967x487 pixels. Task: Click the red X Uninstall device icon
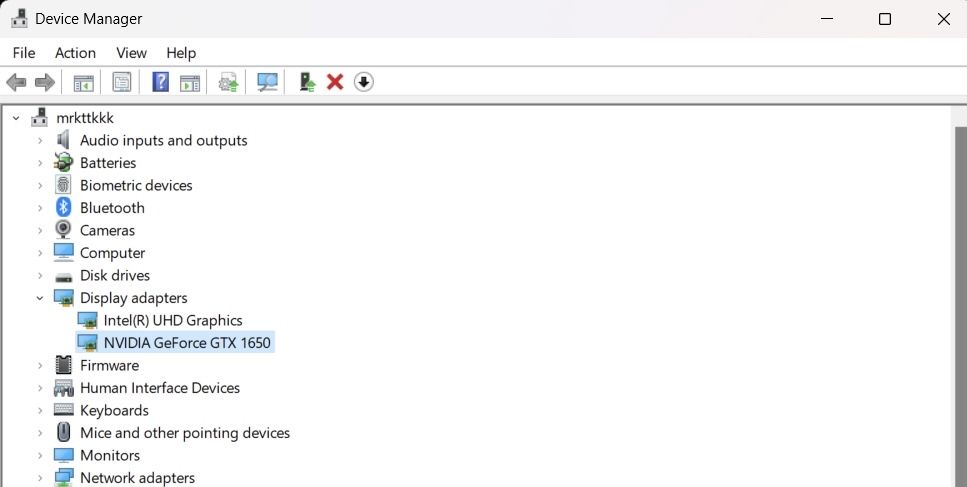point(335,82)
